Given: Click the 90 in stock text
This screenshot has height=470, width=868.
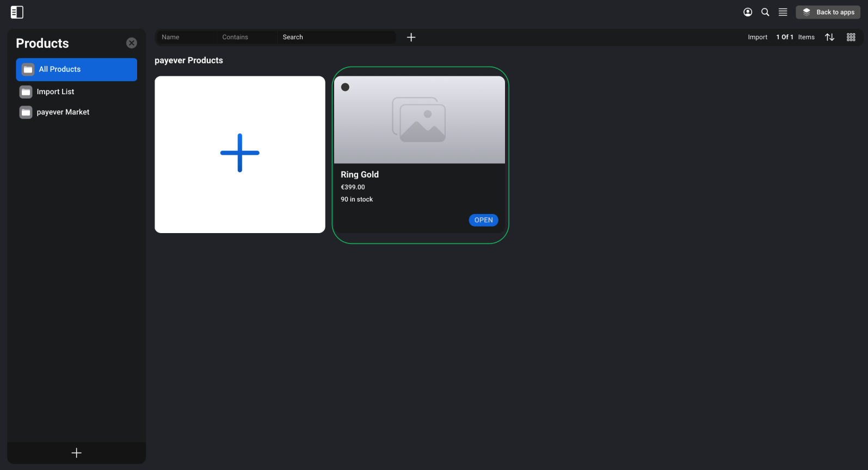Looking at the screenshot, I should (x=357, y=199).
